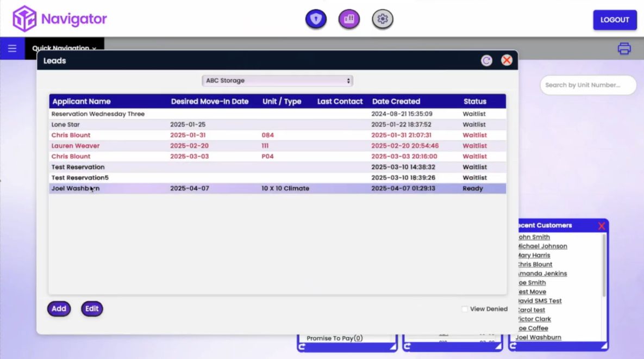The width and height of the screenshot is (644, 359).
Task: Expand the Quick Navigation menu
Action: pyautogui.click(x=65, y=48)
